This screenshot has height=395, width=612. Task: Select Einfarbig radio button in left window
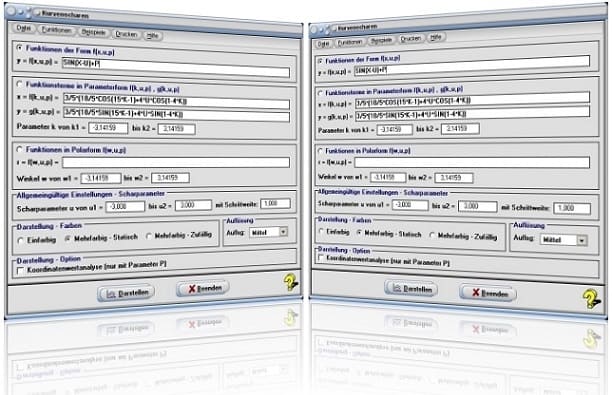pyautogui.click(x=21, y=241)
